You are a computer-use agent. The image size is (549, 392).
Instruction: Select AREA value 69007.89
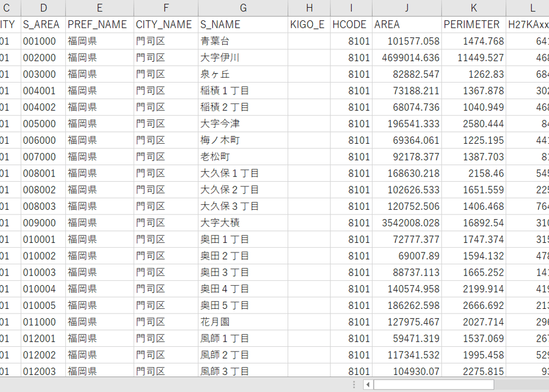[407, 256]
